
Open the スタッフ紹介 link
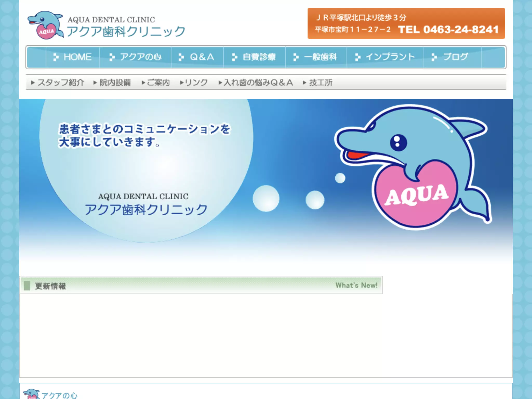coord(57,83)
